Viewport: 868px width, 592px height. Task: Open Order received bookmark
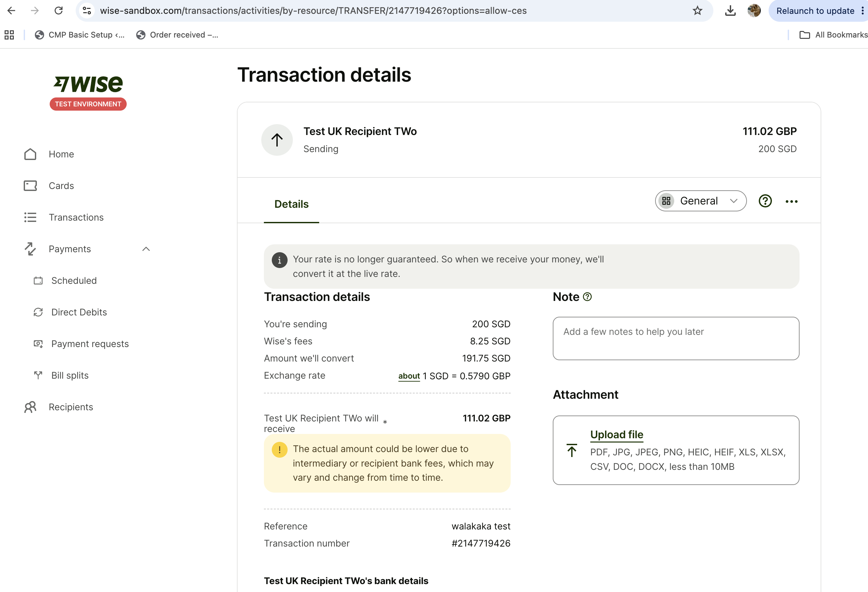tap(177, 35)
